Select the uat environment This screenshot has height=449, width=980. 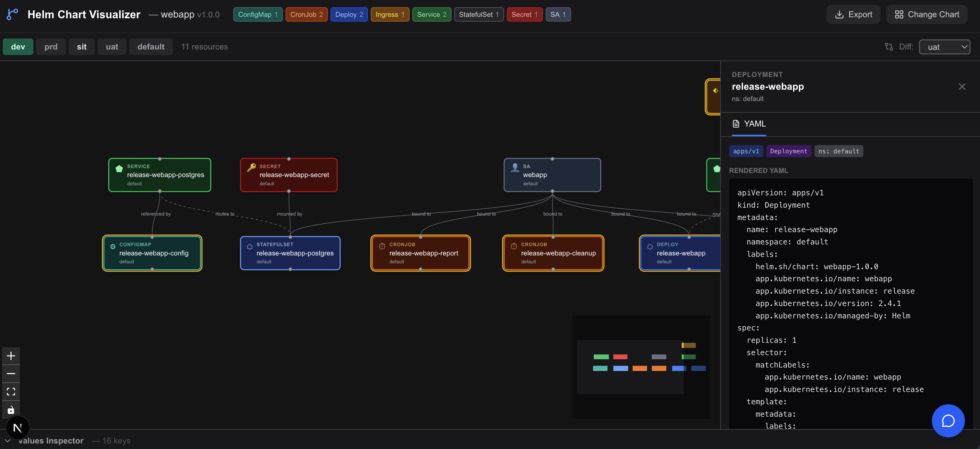pos(112,47)
